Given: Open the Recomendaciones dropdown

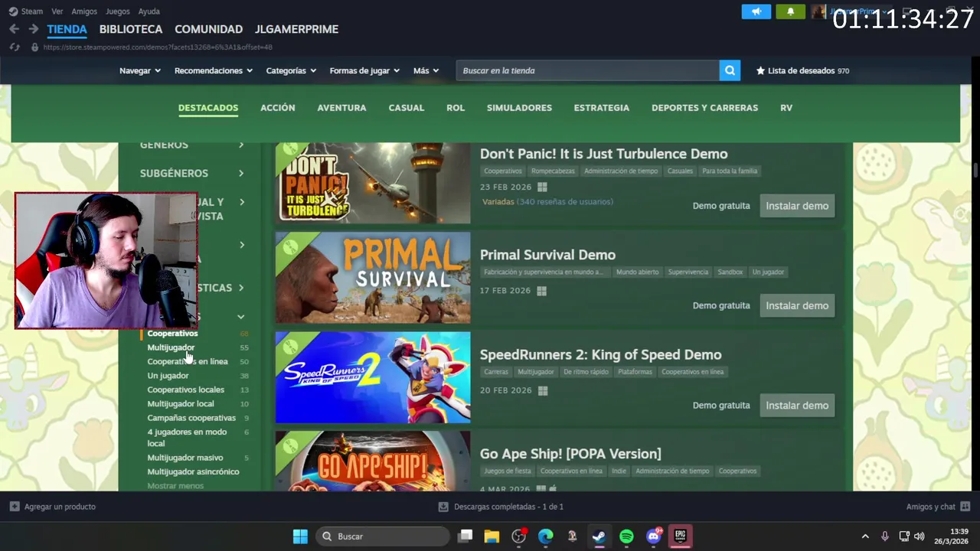Looking at the screenshot, I should coord(213,70).
